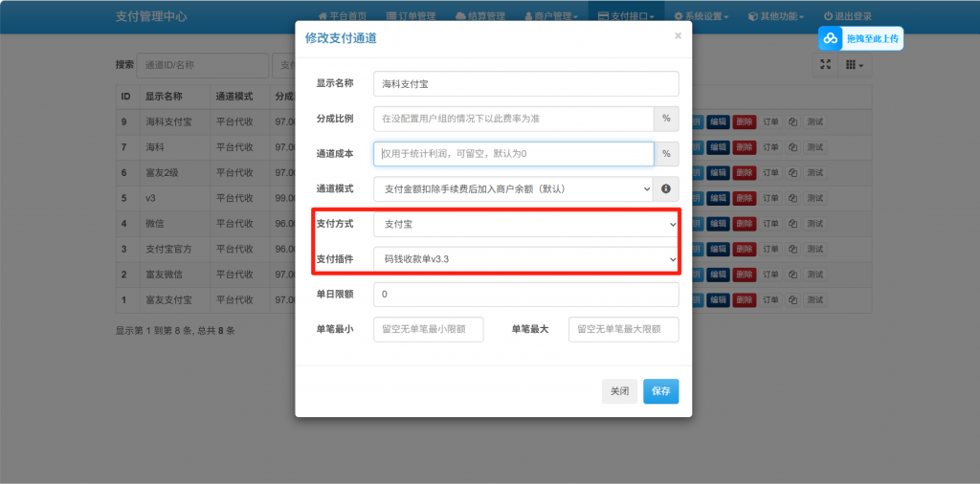980x484 pixels.
Task: Click the percent addon next to 分成比例
Action: coord(666,119)
